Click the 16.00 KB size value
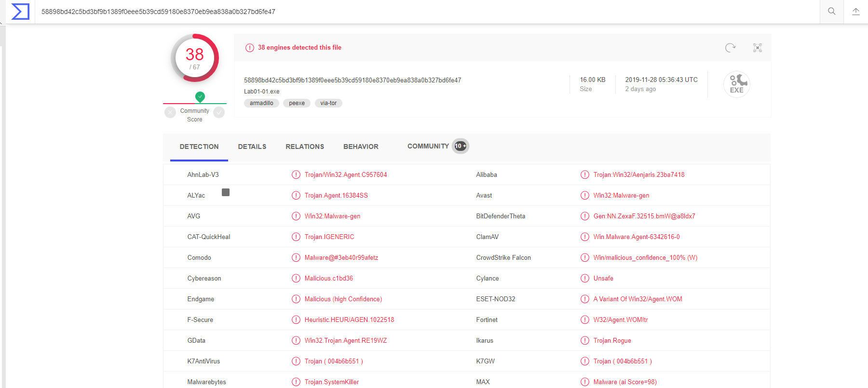This screenshot has width=868, height=388. [x=593, y=80]
